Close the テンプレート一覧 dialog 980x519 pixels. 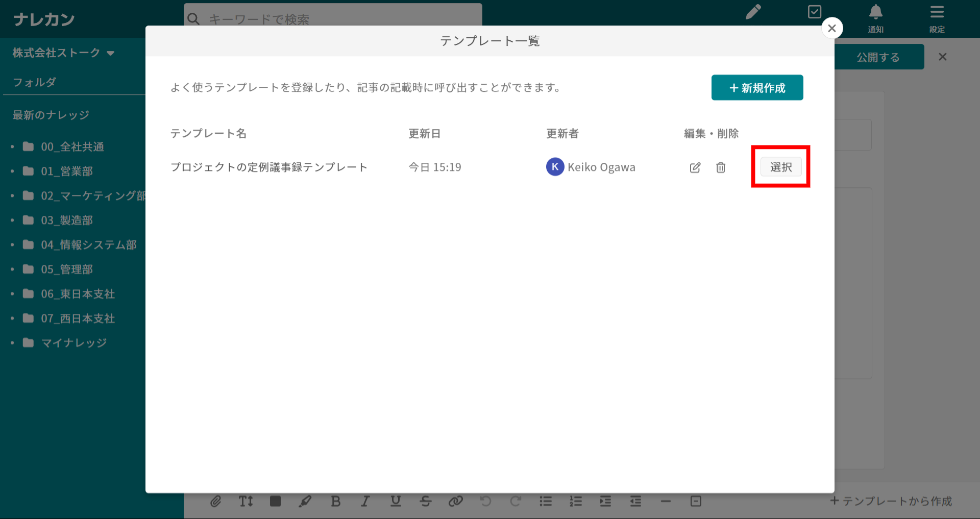point(832,28)
